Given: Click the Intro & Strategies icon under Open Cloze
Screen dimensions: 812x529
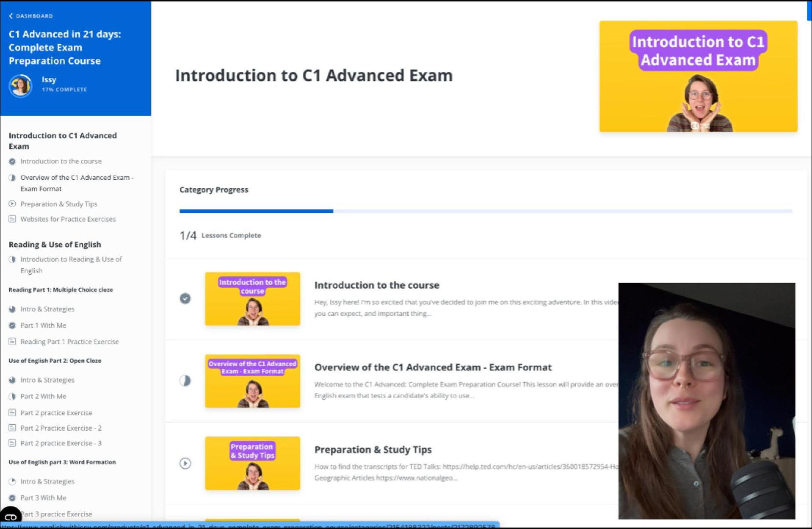Looking at the screenshot, I should [x=12, y=380].
